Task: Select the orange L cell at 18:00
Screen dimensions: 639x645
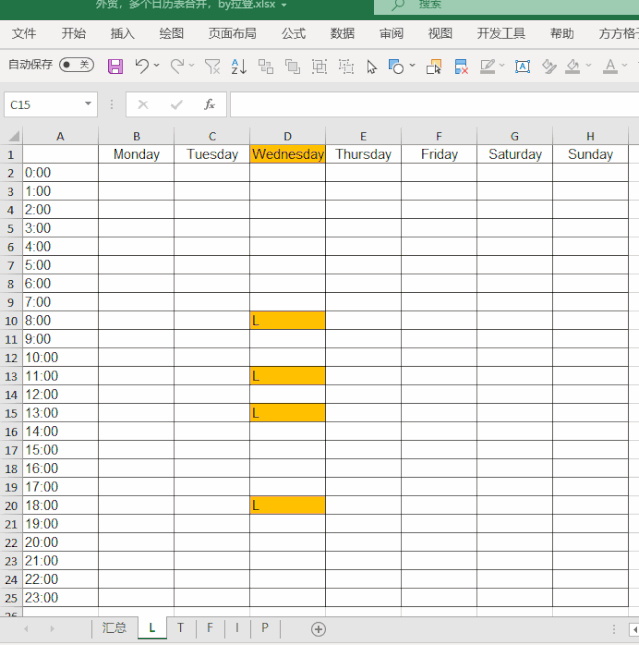Action: click(287, 505)
